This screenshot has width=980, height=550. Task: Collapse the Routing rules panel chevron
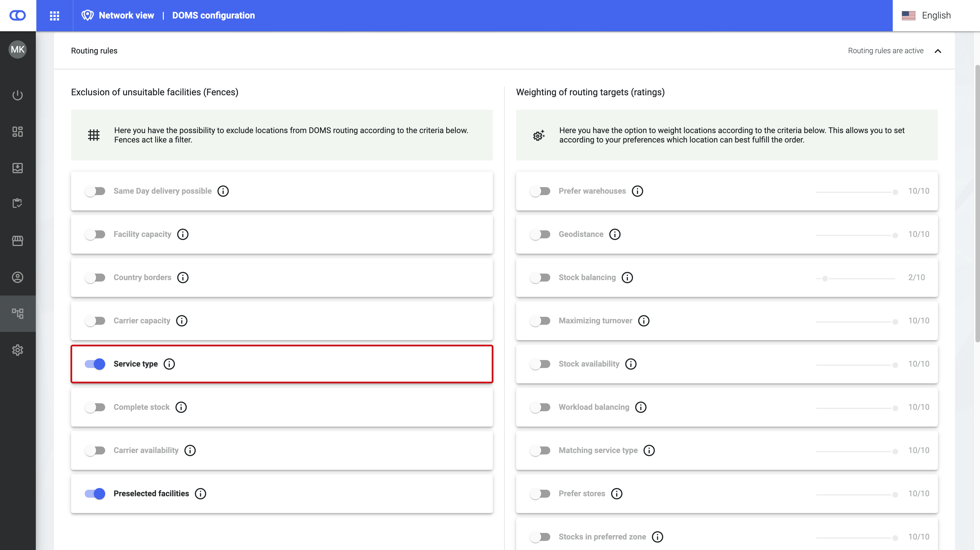pyautogui.click(x=938, y=51)
